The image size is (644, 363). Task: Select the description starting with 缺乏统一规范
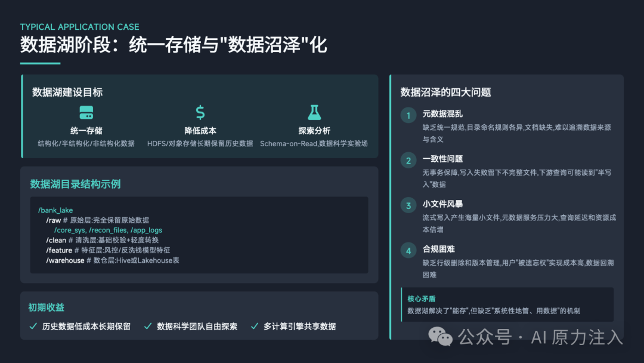[x=517, y=134]
